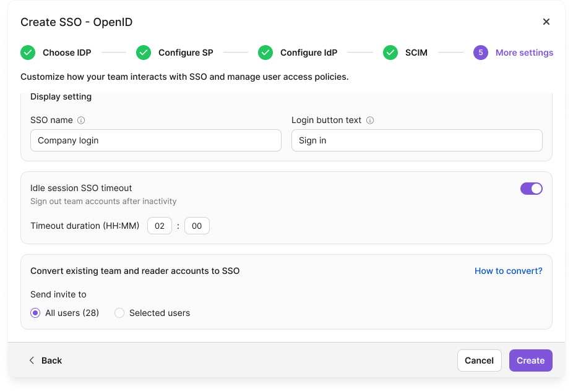
Task: Click the Send invite to label
Action: click(x=58, y=294)
